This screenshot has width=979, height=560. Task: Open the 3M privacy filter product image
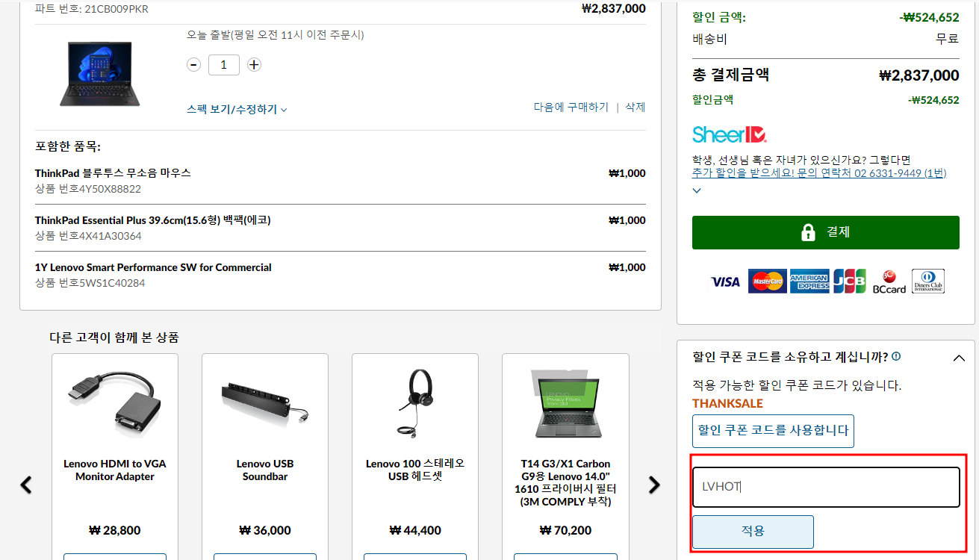point(565,403)
